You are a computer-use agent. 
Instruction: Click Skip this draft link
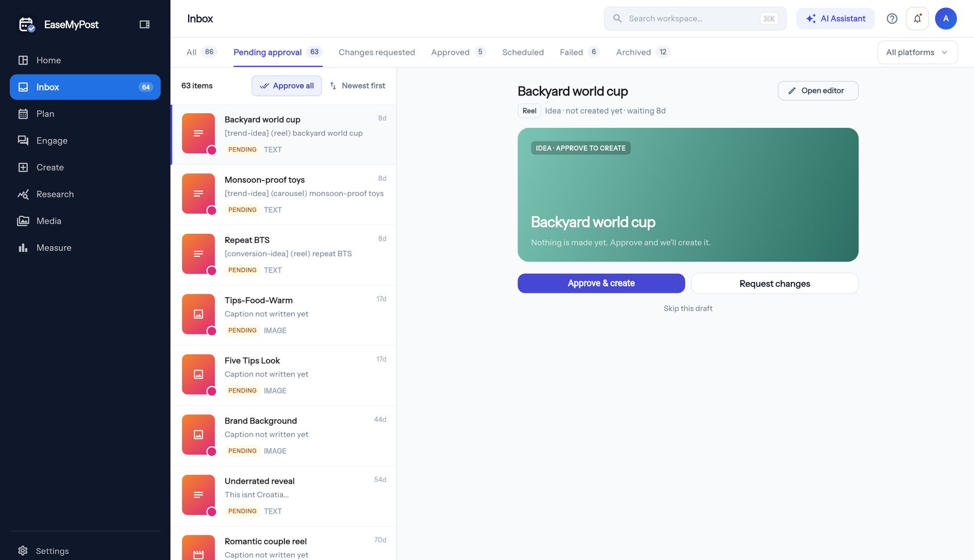(x=688, y=309)
